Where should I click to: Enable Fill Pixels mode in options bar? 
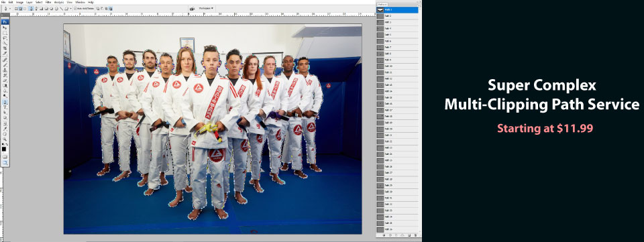pos(25,8)
